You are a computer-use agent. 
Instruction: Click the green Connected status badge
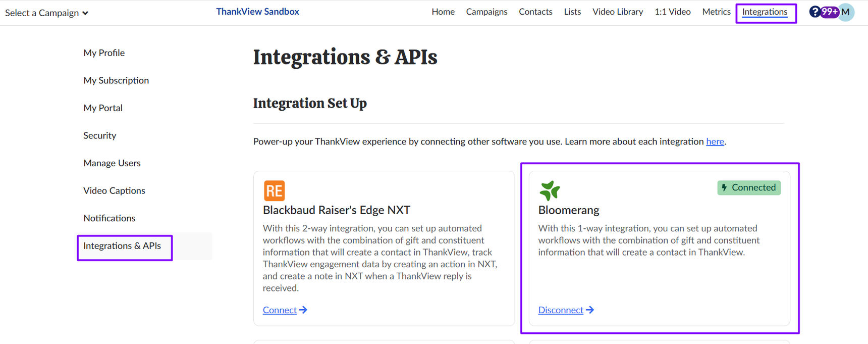click(x=749, y=188)
